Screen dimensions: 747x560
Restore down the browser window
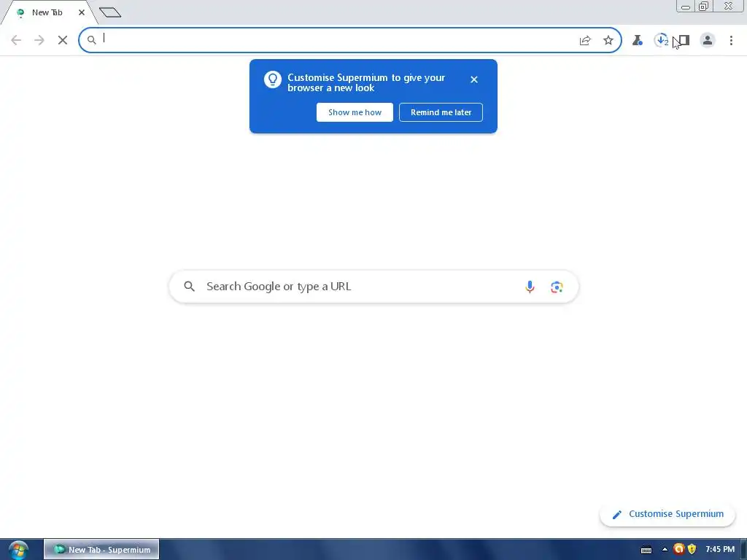pyautogui.click(x=704, y=6)
